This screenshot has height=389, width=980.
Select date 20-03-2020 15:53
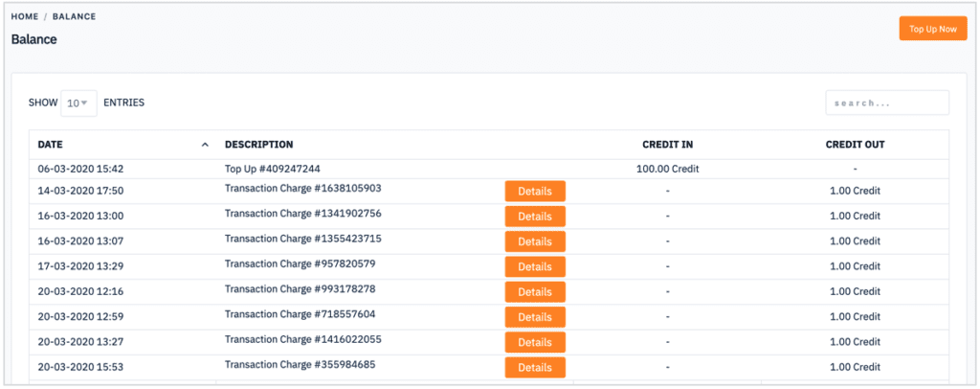tap(80, 367)
